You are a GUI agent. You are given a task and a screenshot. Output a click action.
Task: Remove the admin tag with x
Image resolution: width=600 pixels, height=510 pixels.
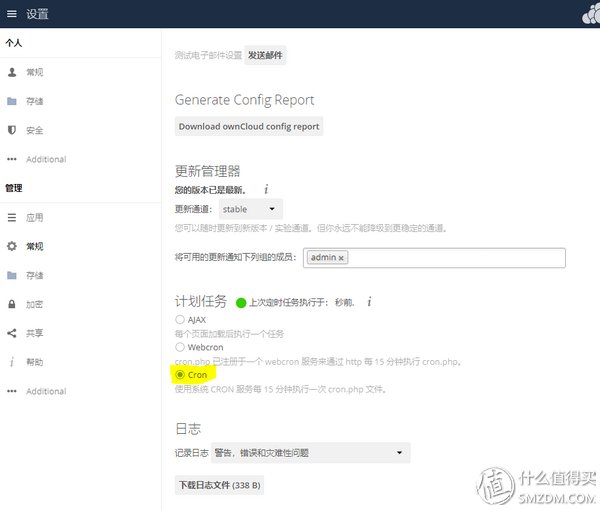click(341, 258)
